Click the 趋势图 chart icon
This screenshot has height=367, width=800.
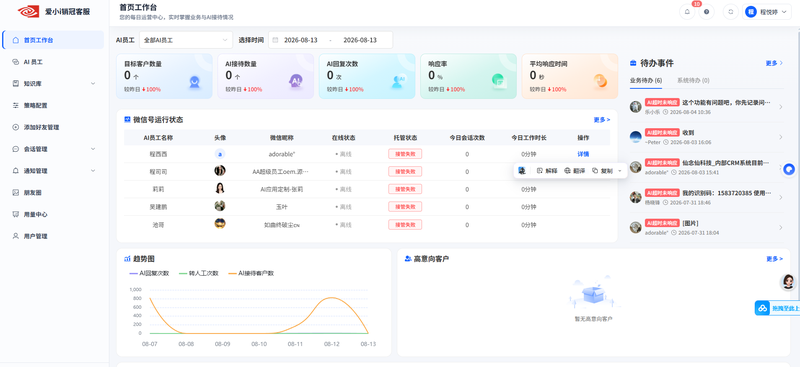[128, 259]
